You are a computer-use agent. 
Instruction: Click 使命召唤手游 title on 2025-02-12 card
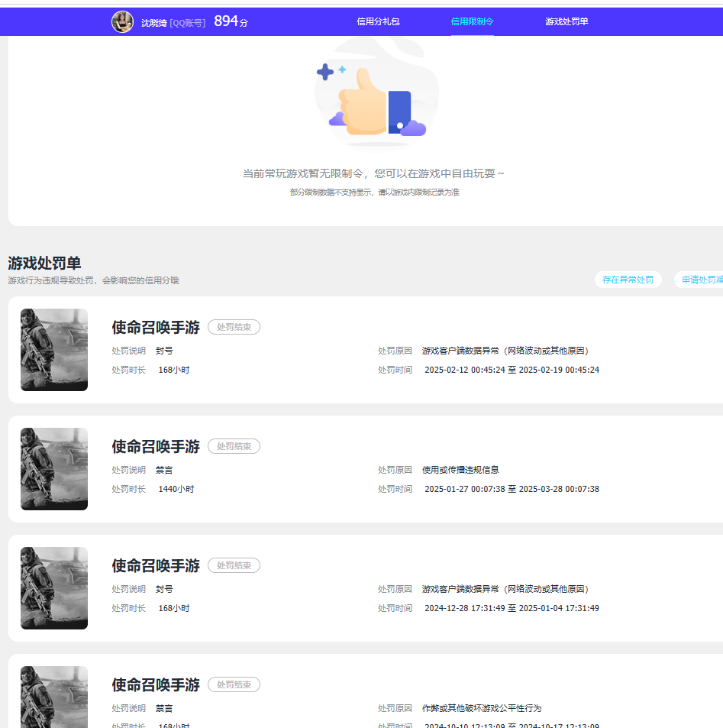pyautogui.click(x=156, y=327)
